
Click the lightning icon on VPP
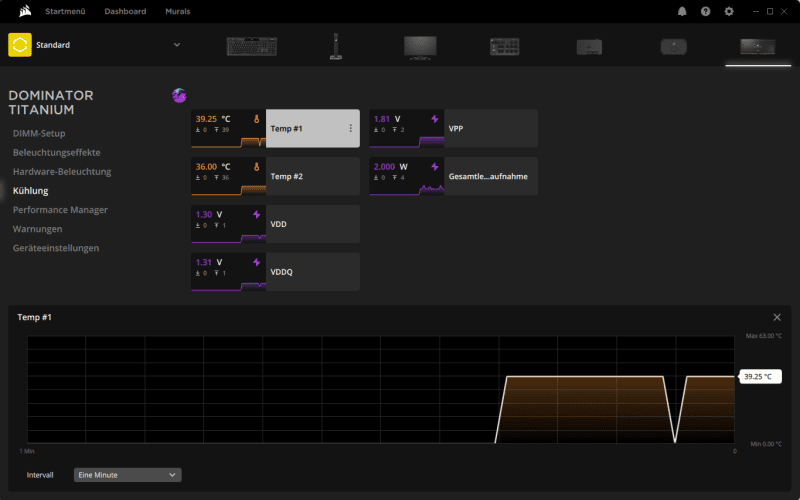click(x=435, y=119)
